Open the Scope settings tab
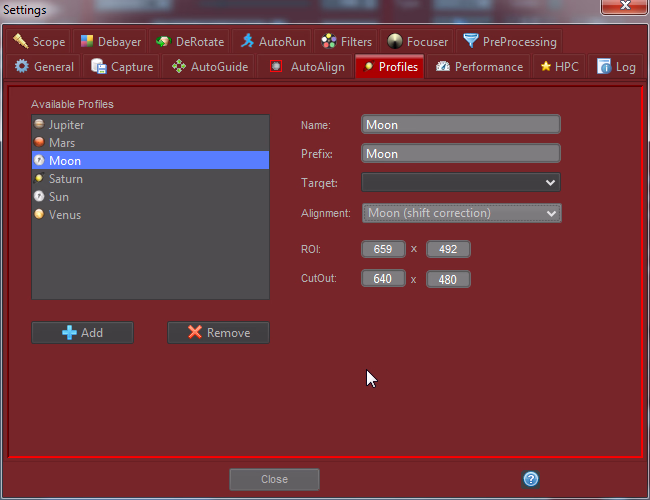The image size is (650, 500). click(40, 41)
